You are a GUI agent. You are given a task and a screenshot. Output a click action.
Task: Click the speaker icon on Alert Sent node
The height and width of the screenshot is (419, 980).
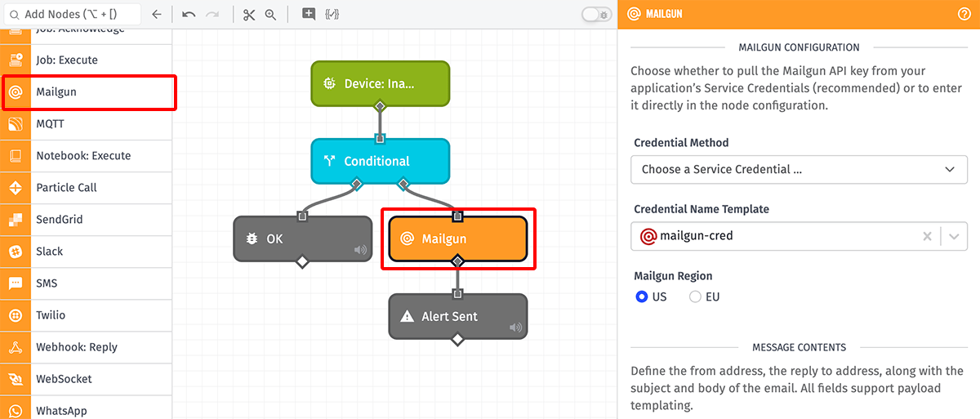[x=515, y=328]
